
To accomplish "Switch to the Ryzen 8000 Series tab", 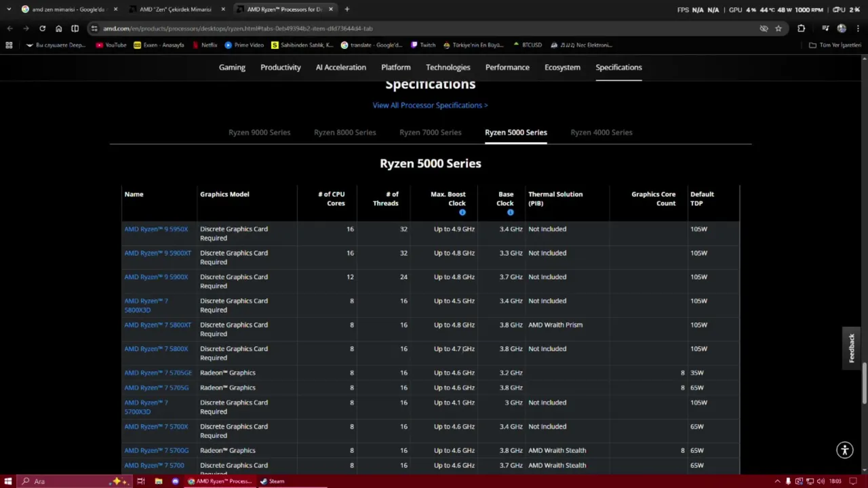I will click(344, 132).
